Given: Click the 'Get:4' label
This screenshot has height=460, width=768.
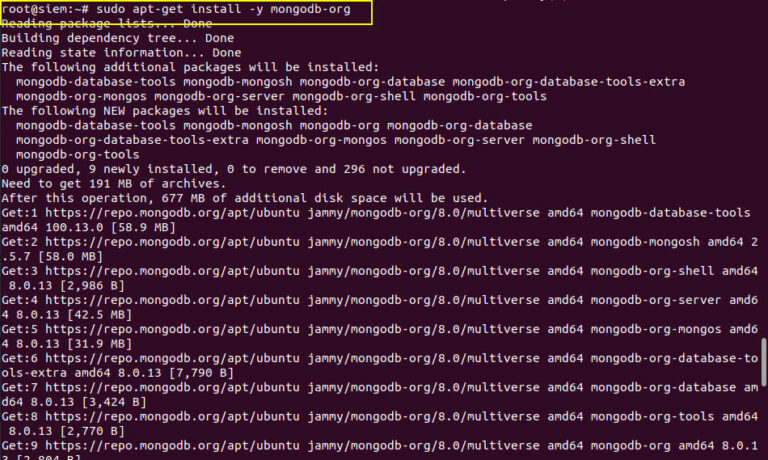Looking at the screenshot, I should [20, 300].
